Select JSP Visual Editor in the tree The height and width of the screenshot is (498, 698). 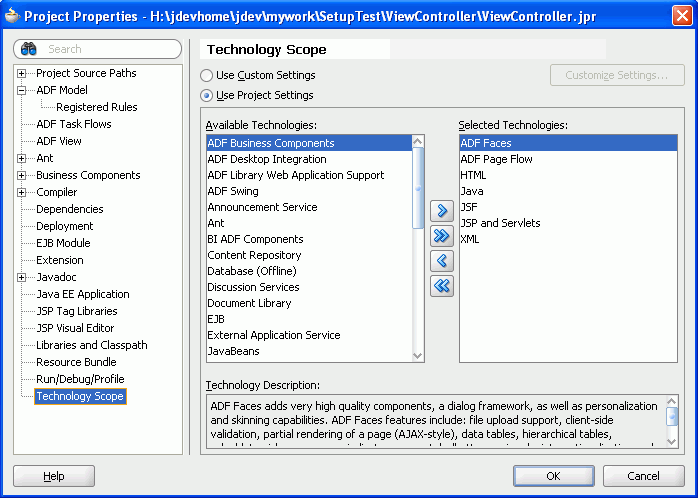pyautogui.click(x=75, y=328)
